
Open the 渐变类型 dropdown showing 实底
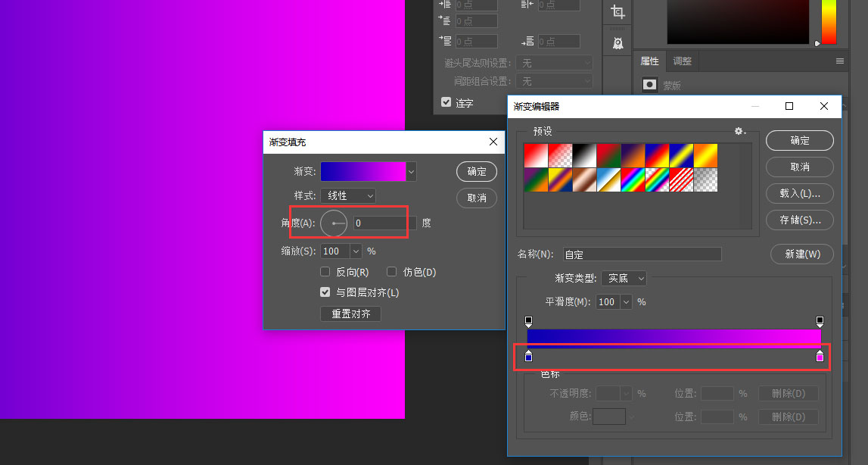click(x=624, y=278)
